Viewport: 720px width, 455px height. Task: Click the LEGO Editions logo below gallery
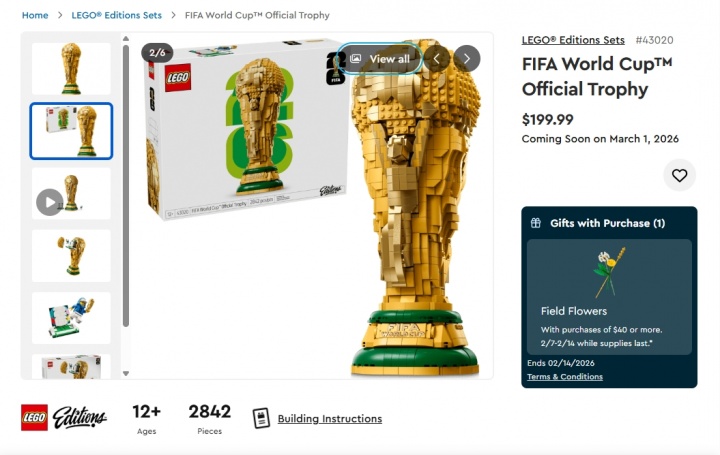pyautogui.click(x=64, y=417)
